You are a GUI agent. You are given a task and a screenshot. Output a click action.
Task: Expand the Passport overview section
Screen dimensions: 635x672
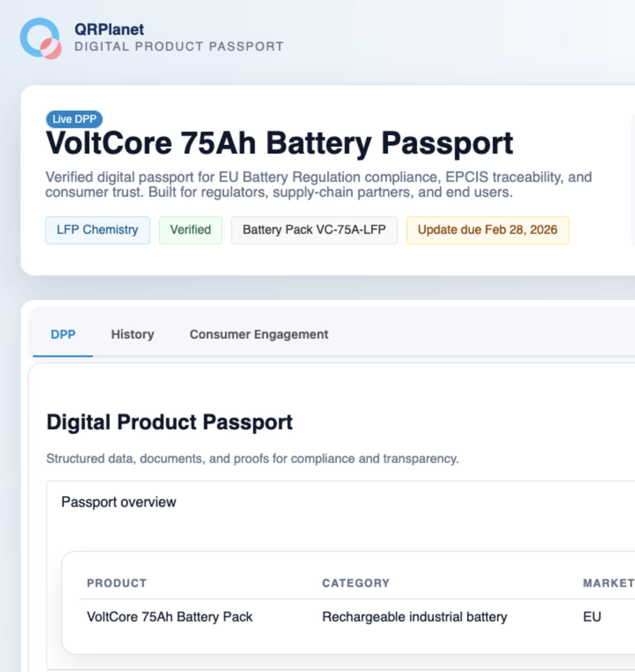pyautogui.click(x=119, y=502)
